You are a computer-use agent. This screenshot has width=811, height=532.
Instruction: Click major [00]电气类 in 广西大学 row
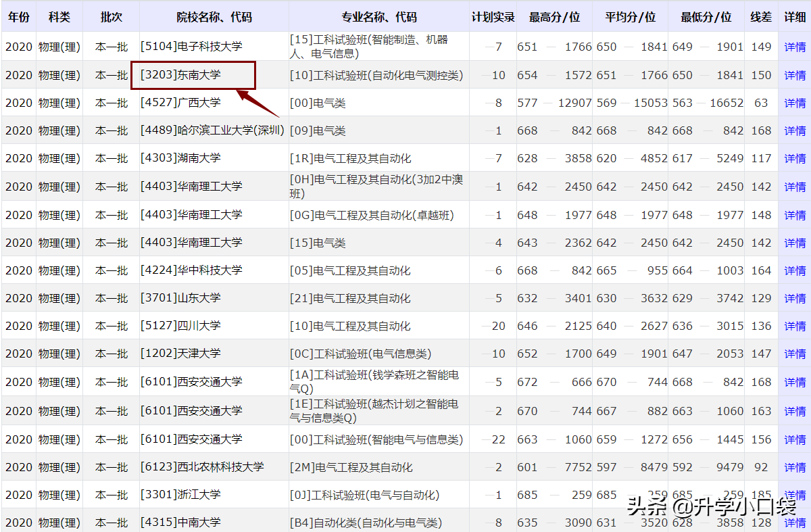[318, 103]
